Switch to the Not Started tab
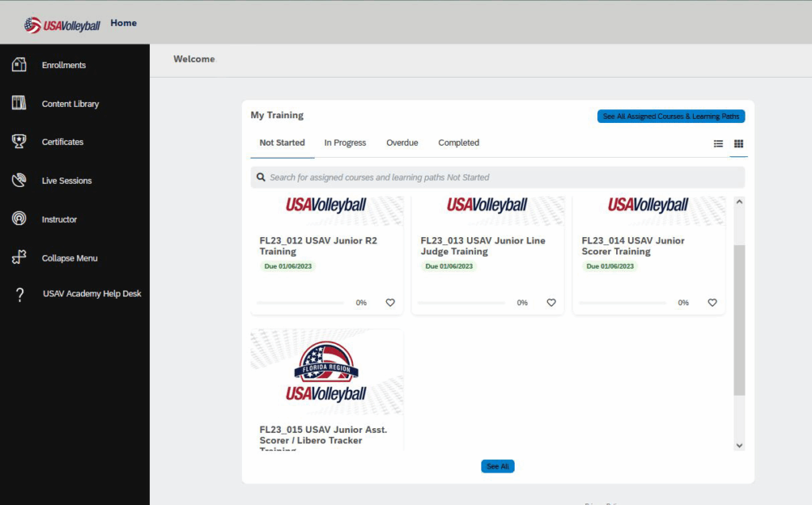Viewport: 812px width, 505px height. [282, 143]
